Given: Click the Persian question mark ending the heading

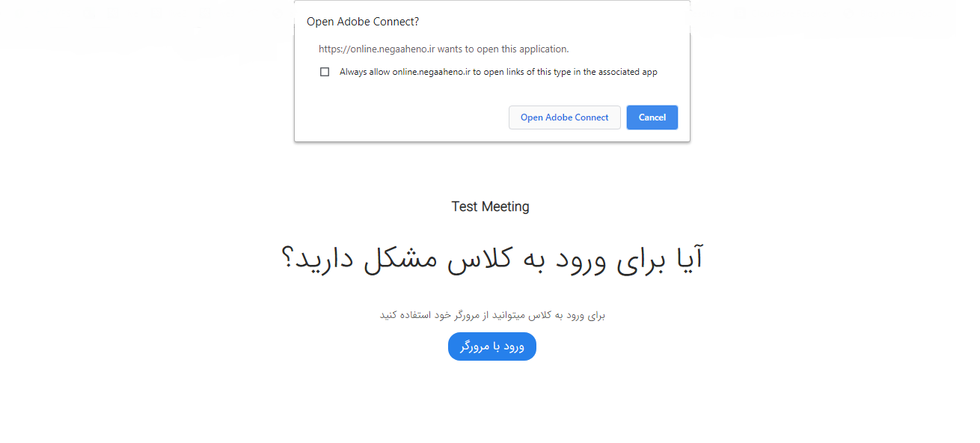Looking at the screenshot, I should 287,259.
